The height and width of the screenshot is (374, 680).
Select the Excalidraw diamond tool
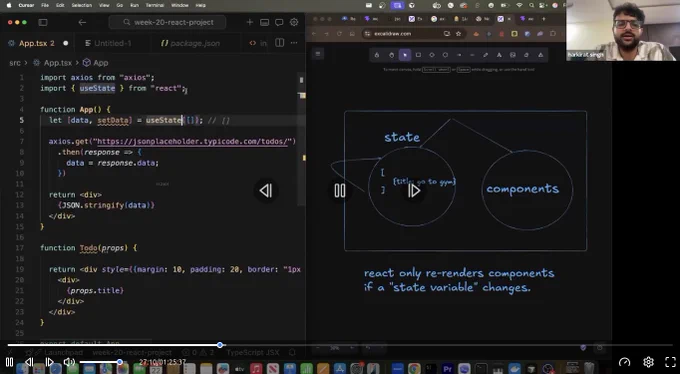point(432,55)
